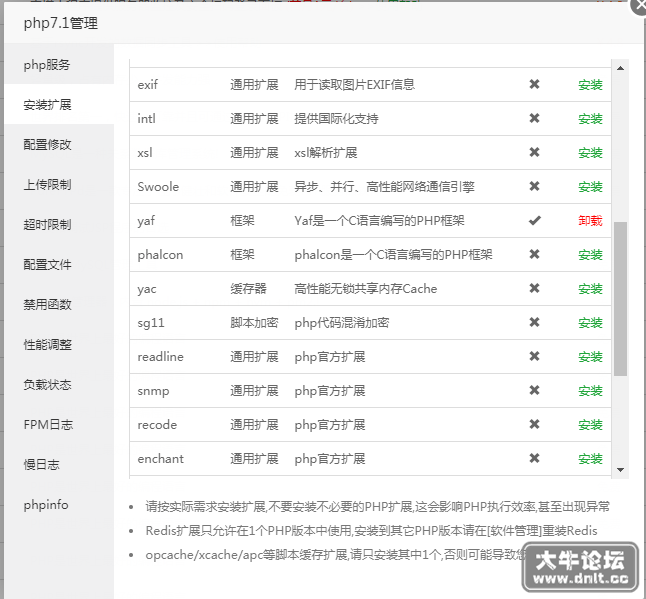Screen dimensions: 646x599
Task: Click the yac type label 缓存器
Action: pos(248,288)
